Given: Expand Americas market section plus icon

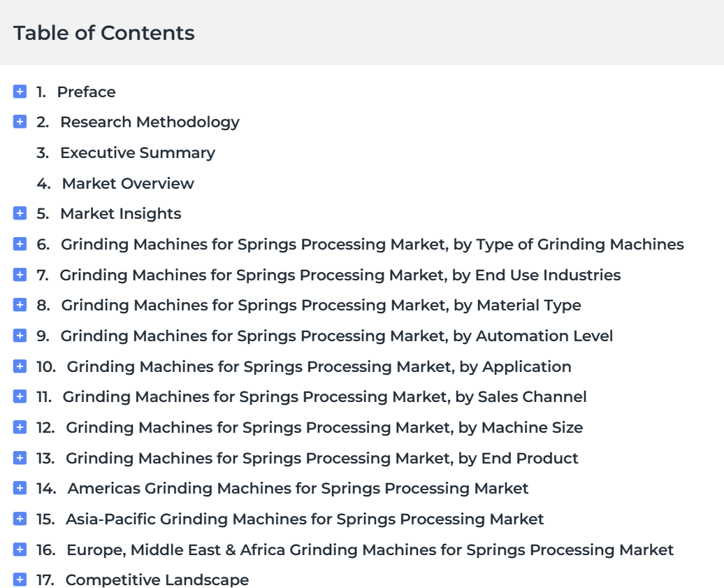Looking at the screenshot, I should [20, 488].
